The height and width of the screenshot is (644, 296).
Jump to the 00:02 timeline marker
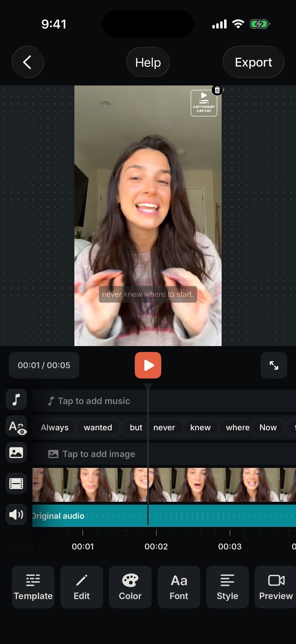coord(156,546)
